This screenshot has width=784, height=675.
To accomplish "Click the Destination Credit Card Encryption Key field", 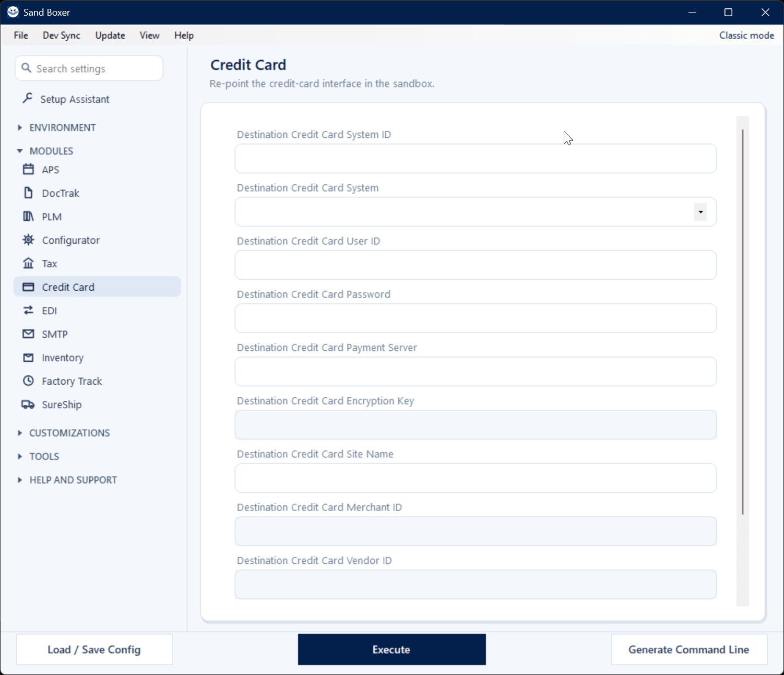I will (476, 424).
